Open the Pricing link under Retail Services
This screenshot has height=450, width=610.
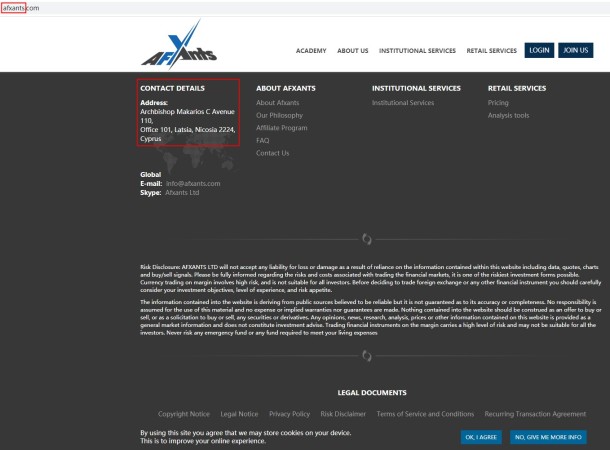point(498,103)
